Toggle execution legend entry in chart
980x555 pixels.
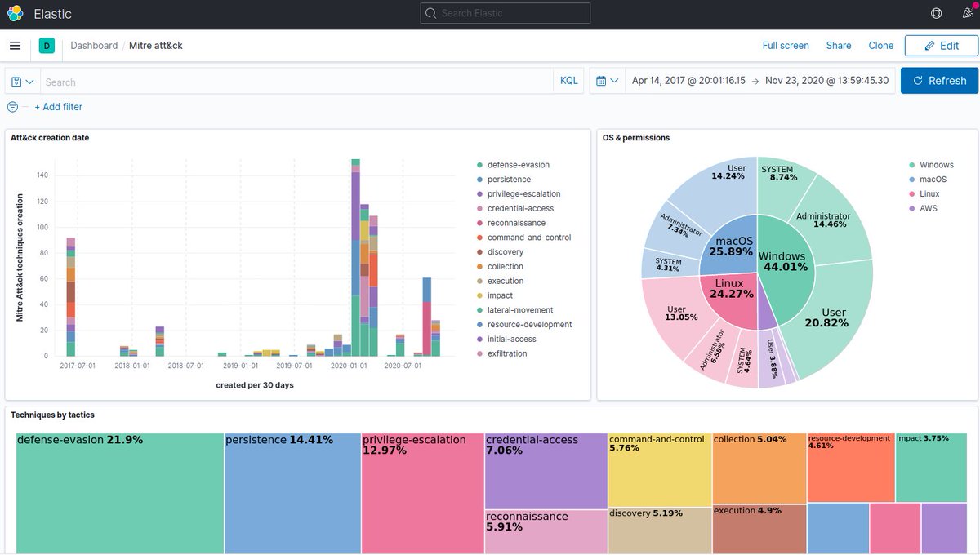(x=506, y=281)
